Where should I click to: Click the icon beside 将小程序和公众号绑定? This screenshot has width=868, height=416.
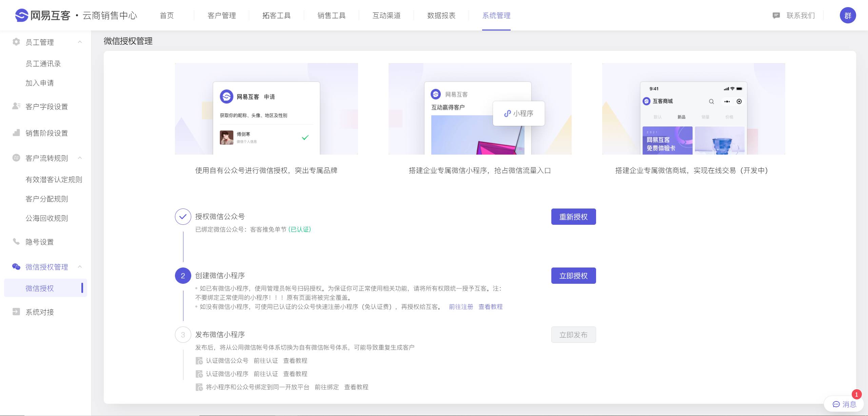point(199,387)
